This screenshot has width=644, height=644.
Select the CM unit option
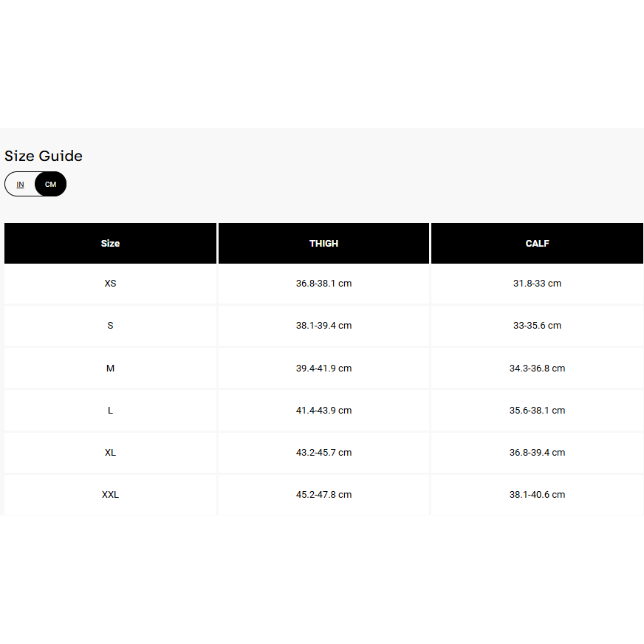click(x=50, y=185)
